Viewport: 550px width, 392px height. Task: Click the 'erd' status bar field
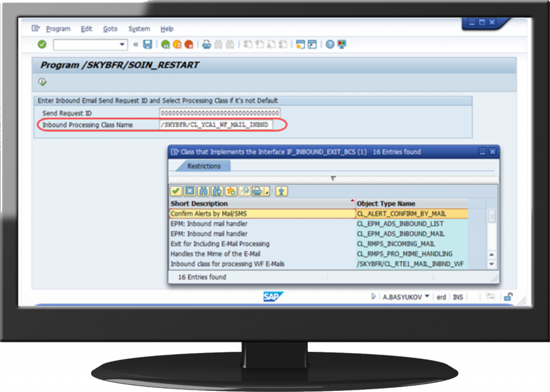442,297
